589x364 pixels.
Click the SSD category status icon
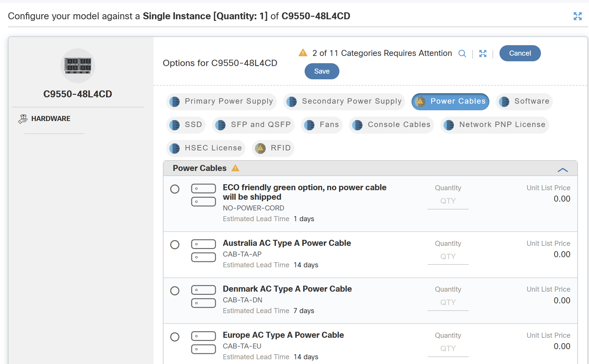pyautogui.click(x=175, y=125)
